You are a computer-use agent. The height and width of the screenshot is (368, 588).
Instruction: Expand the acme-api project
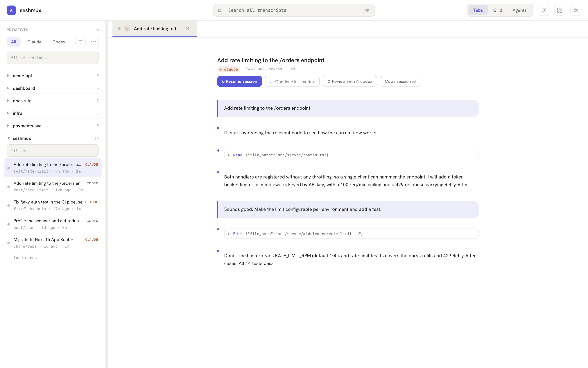(53, 76)
